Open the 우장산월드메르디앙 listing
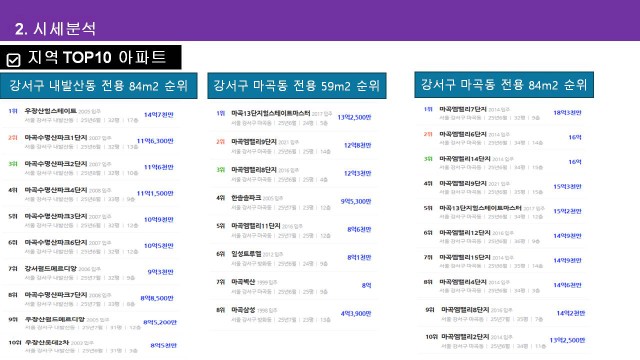Viewport: 640px width, 360px height. [55, 319]
